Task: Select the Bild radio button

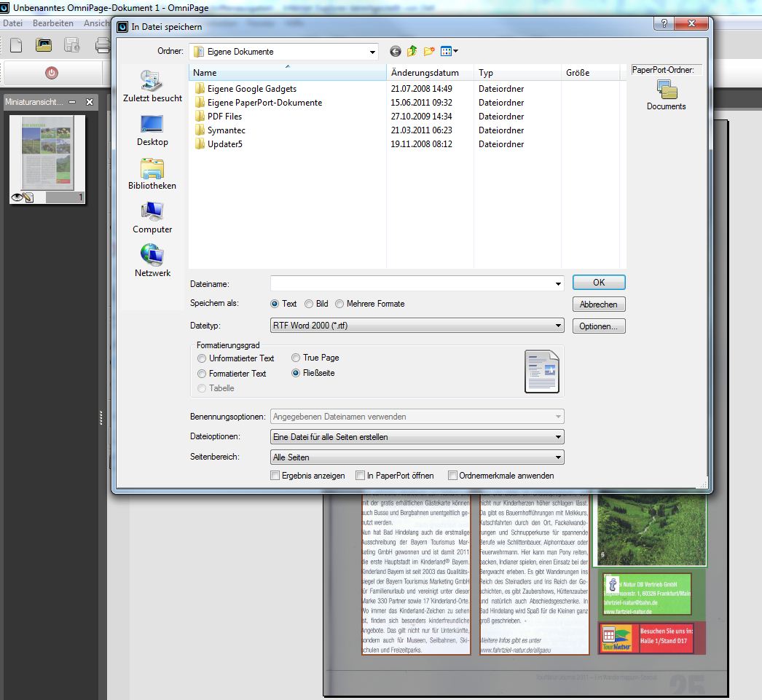Action: (x=310, y=304)
